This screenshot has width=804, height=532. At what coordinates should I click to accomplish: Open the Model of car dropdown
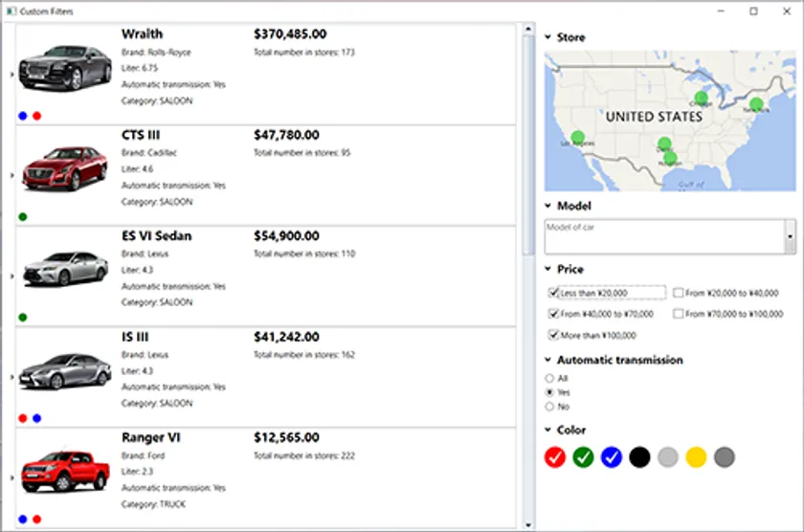pos(790,235)
